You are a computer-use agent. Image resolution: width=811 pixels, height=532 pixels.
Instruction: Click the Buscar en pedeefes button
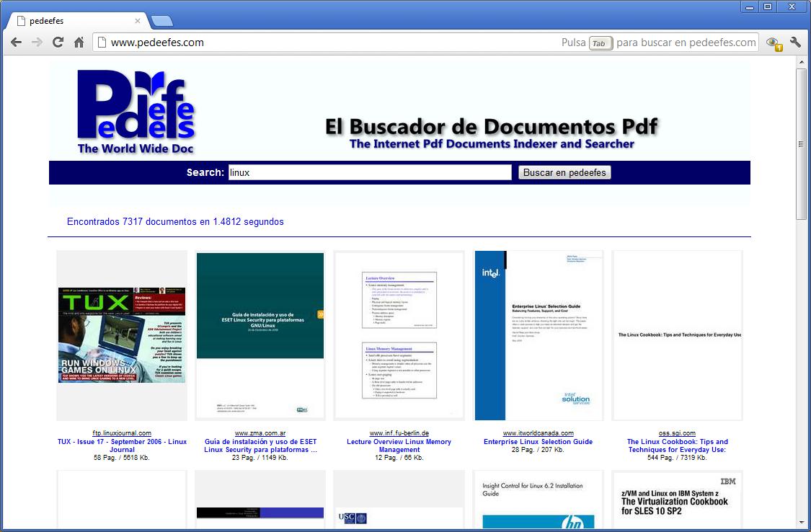tap(564, 173)
